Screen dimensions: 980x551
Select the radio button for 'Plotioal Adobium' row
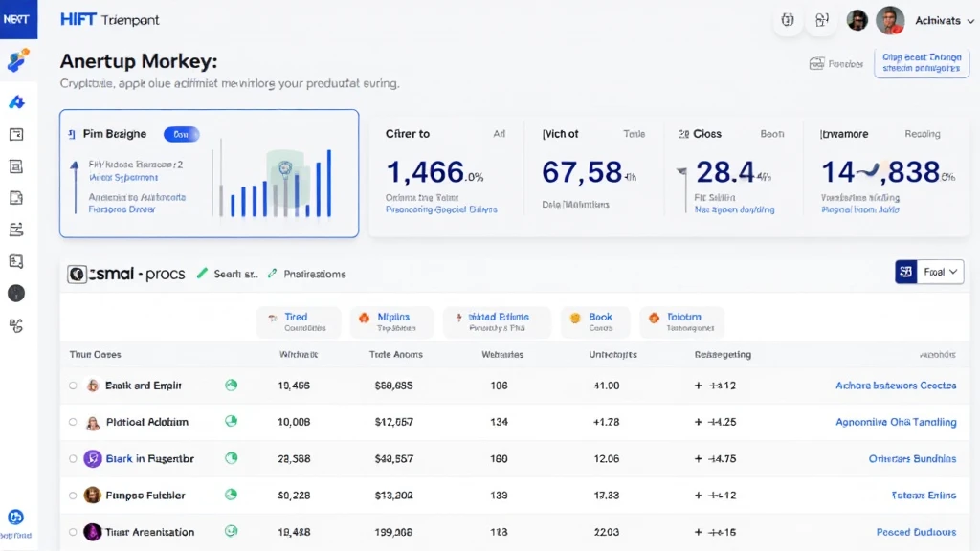point(73,422)
